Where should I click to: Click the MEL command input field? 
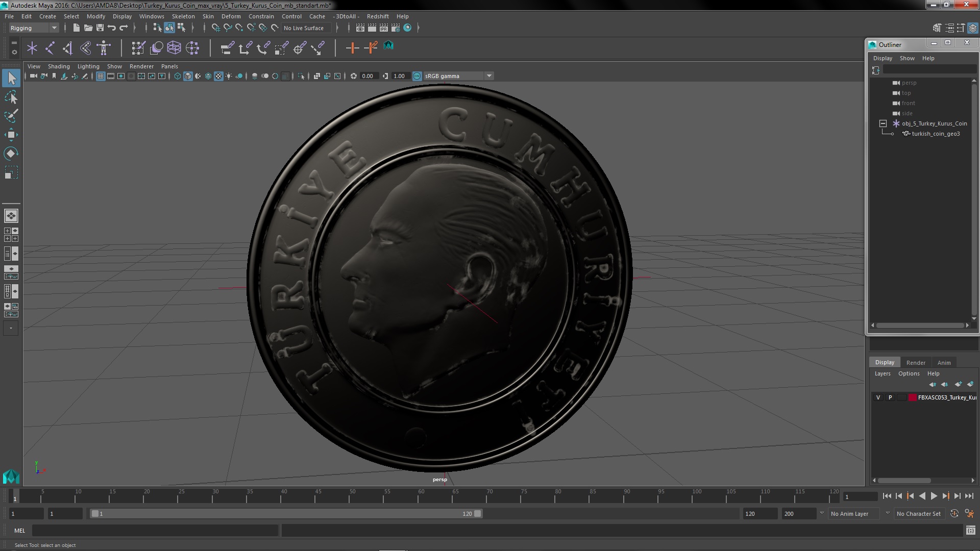(x=155, y=531)
